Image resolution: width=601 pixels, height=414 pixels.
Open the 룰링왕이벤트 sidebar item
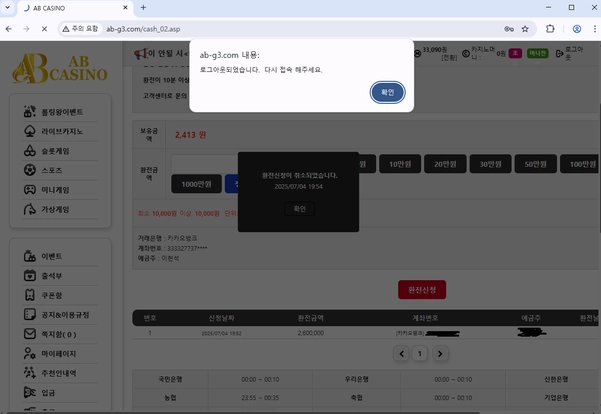60,113
